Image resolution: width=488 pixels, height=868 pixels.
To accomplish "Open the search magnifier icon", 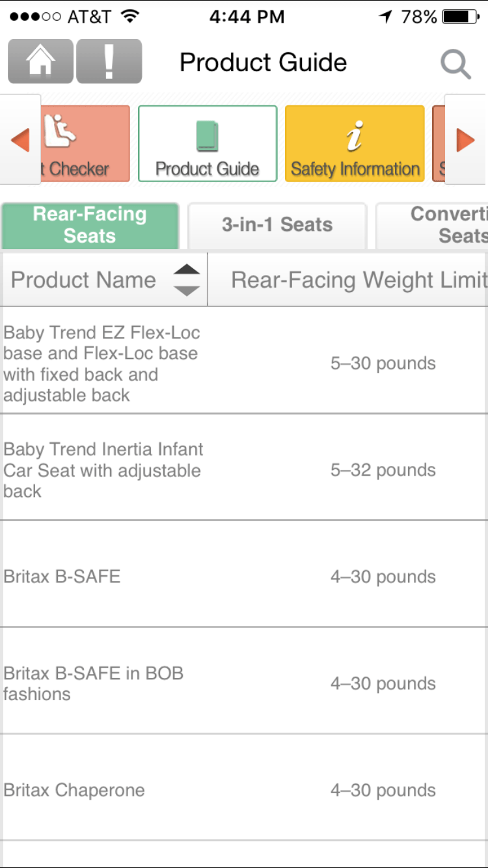I will click(455, 62).
